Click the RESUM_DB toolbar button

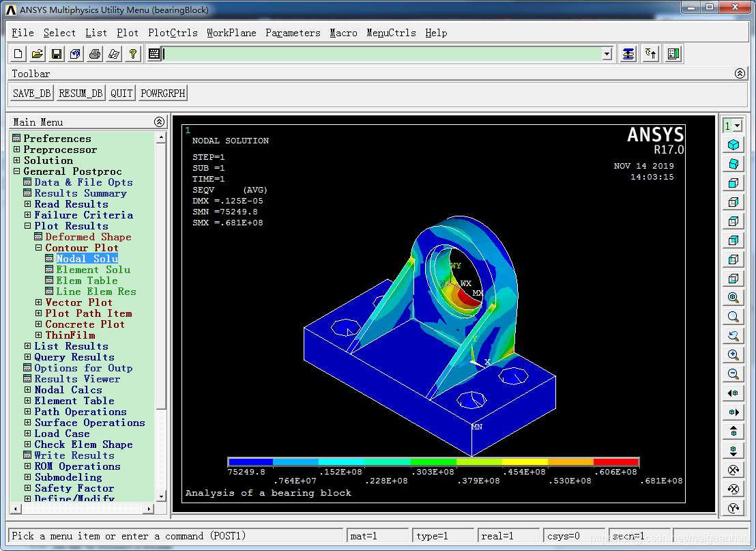[x=81, y=93]
